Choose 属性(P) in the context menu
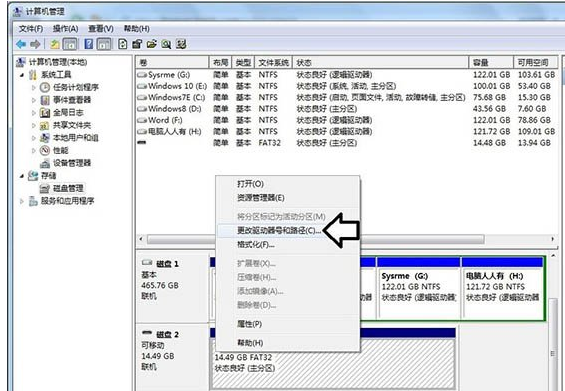This screenshot has width=565, height=391. coord(288,324)
